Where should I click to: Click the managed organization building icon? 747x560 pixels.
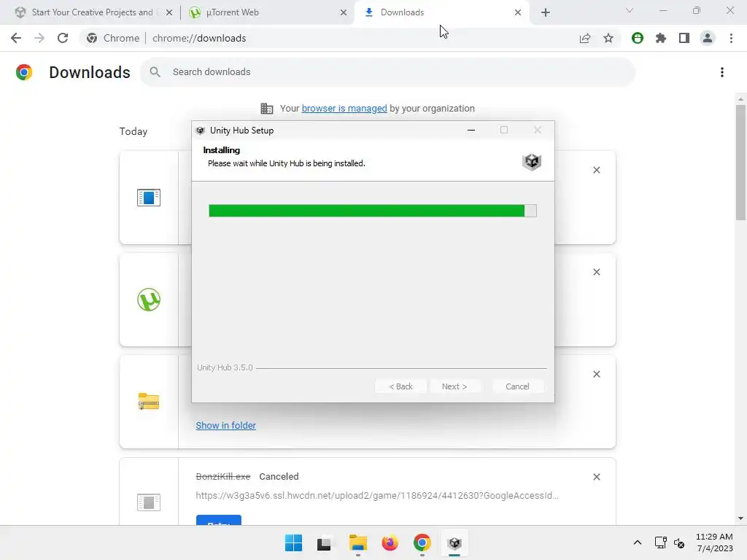[x=267, y=109]
